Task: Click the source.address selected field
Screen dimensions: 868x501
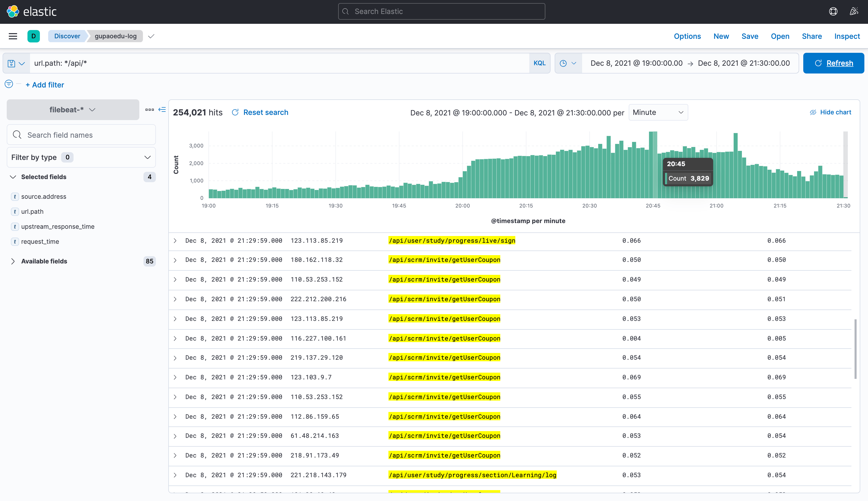Action: tap(44, 196)
